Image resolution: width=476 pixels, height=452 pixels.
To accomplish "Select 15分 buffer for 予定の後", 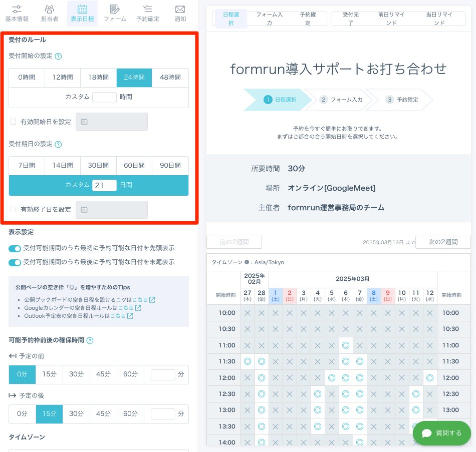I will click(49, 414).
